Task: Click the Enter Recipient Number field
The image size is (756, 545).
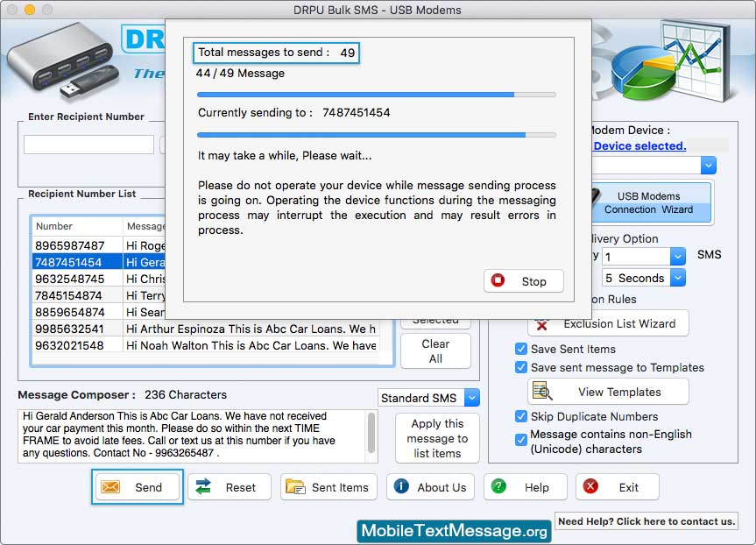Action: [89, 145]
